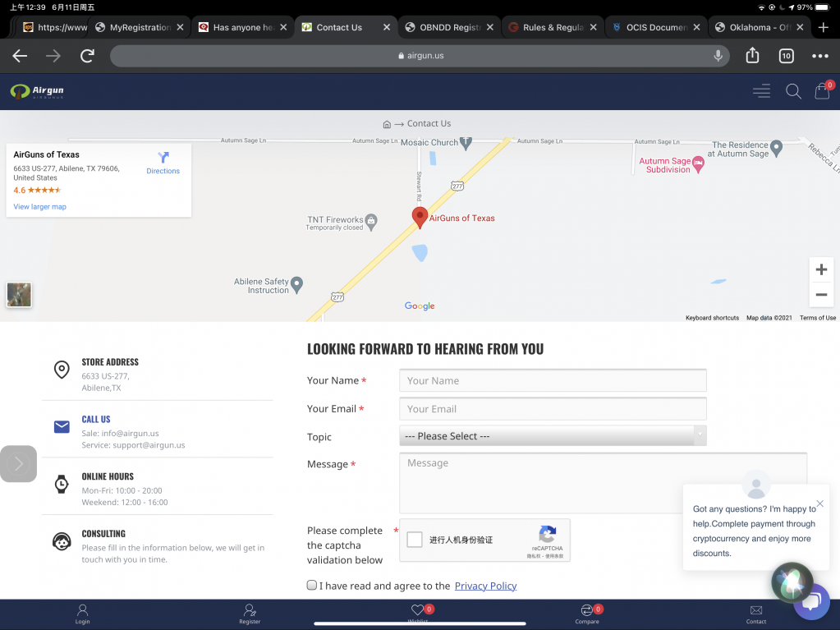Focus the Message text area
The height and width of the screenshot is (630, 840).
[x=603, y=483]
